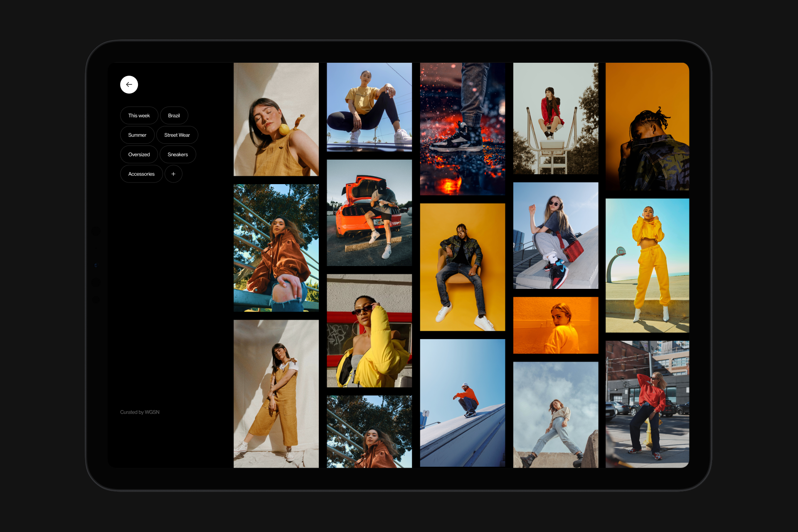Open photo of woman on lifeguard chair
798x532 pixels.
[555, 118]
